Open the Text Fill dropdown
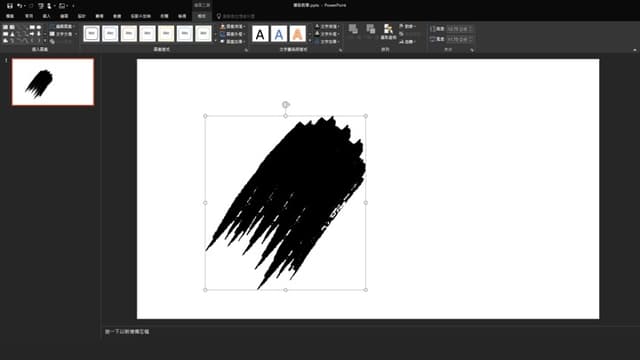 coord(327,27)
